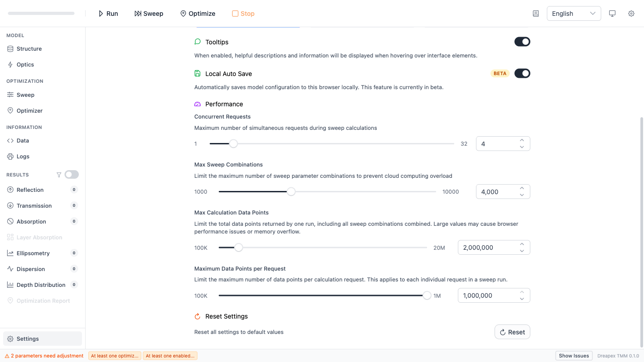644x362 pixels.
Task: Open Structure in the Model sidebar
Action: (x=29, y=49)
